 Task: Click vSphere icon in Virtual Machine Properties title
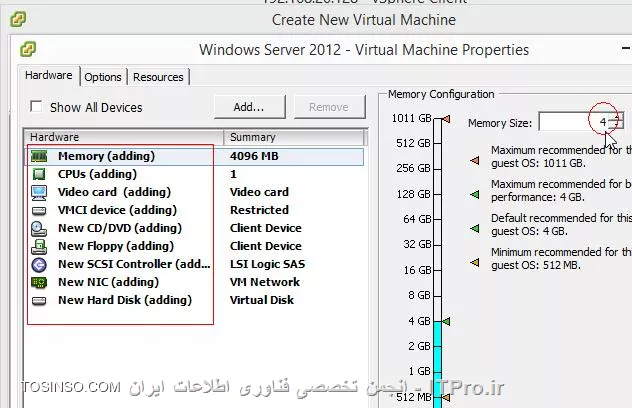(x=28, y=49)
